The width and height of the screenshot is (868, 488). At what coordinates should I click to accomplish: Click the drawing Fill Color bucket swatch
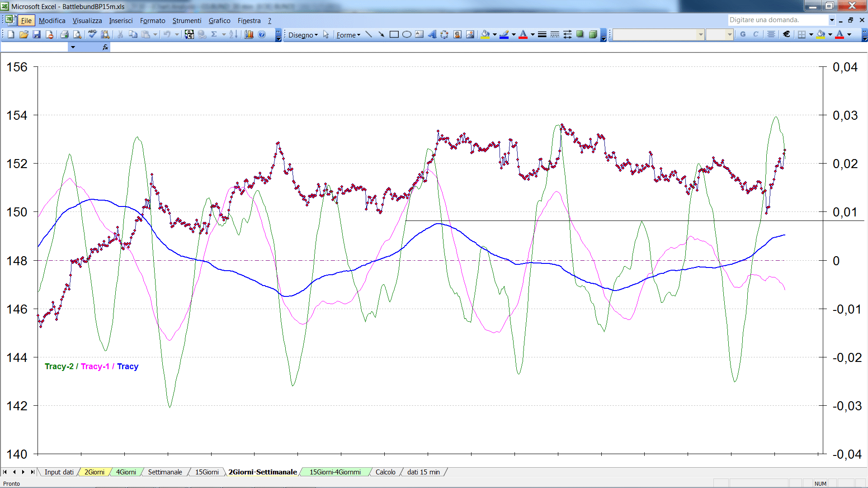(x=486, y=34)
